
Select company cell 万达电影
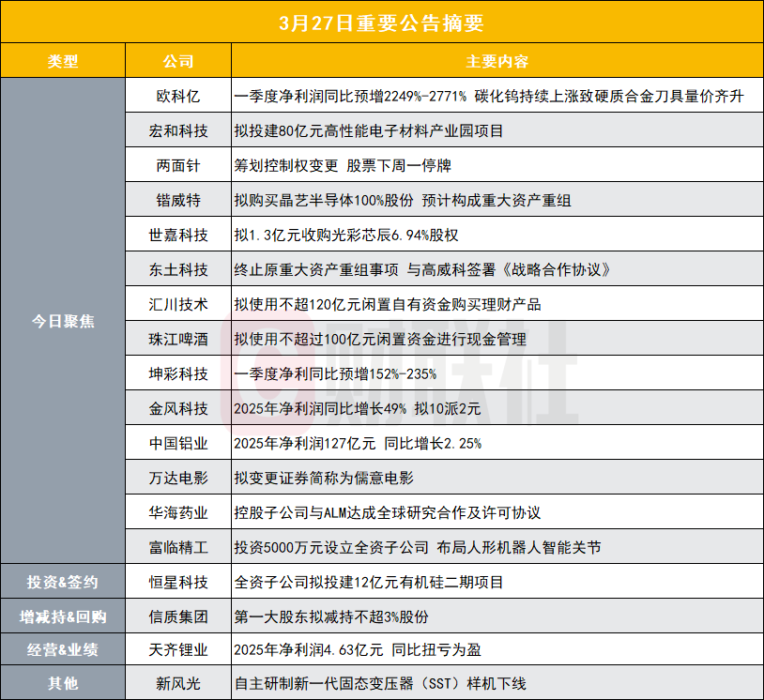pos(178,478)
